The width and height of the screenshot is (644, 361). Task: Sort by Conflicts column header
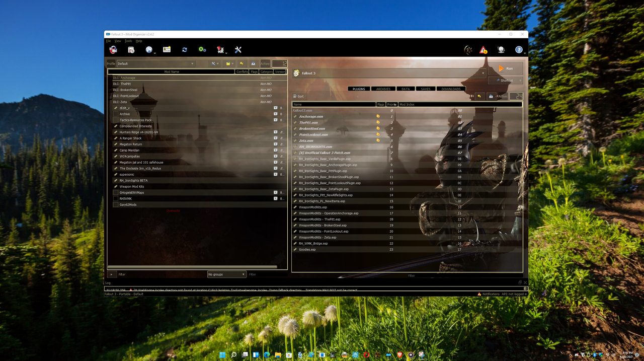pos(242,71)
